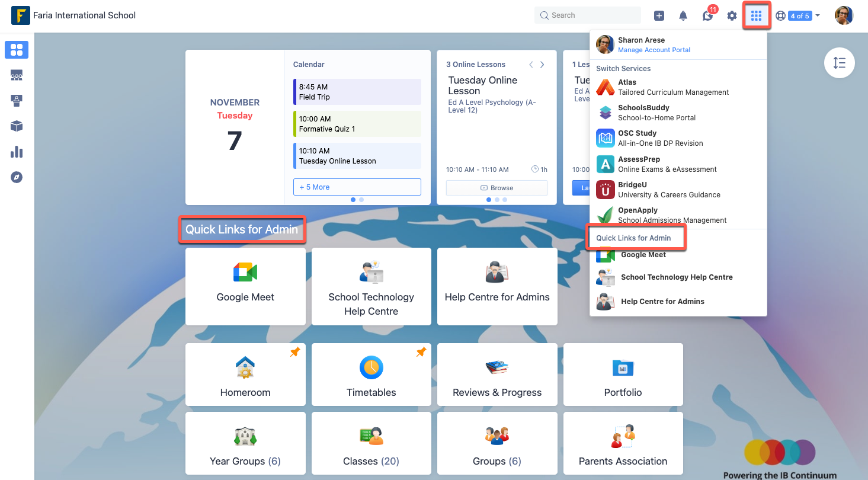Viewport: 868px width, 480px height.
Task: Switch to Atlas service
Action: pyautogui.click(x=678, y=87)
